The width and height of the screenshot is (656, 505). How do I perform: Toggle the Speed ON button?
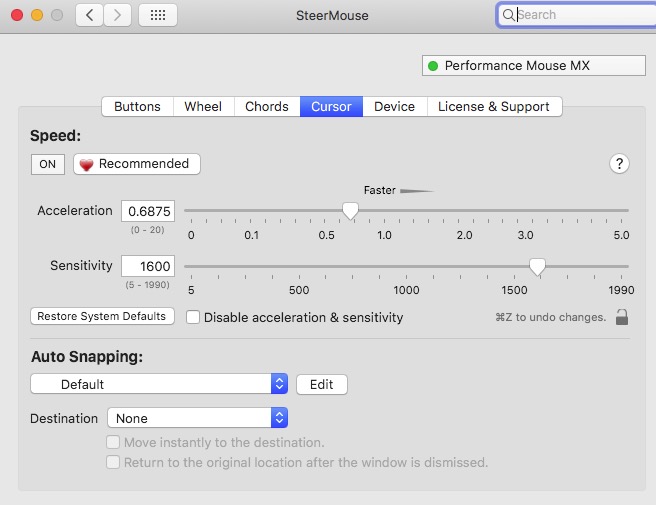48,164
